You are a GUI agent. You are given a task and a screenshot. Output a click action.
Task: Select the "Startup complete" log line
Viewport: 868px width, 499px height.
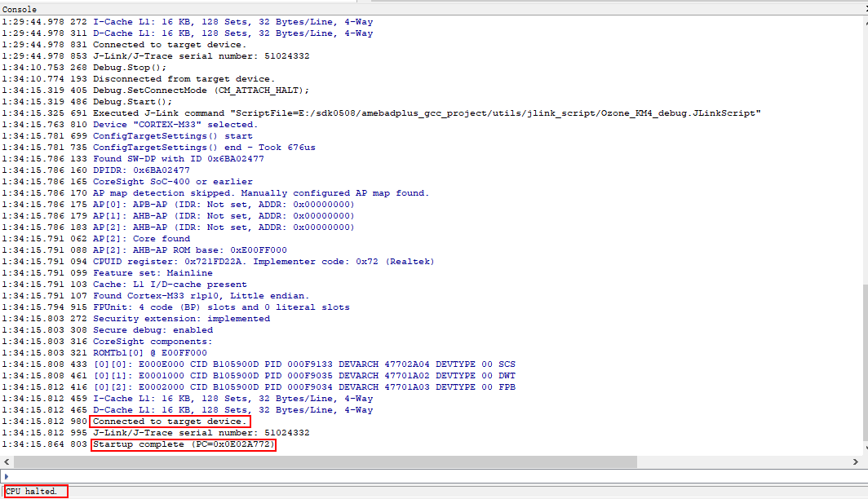[184, 444]
